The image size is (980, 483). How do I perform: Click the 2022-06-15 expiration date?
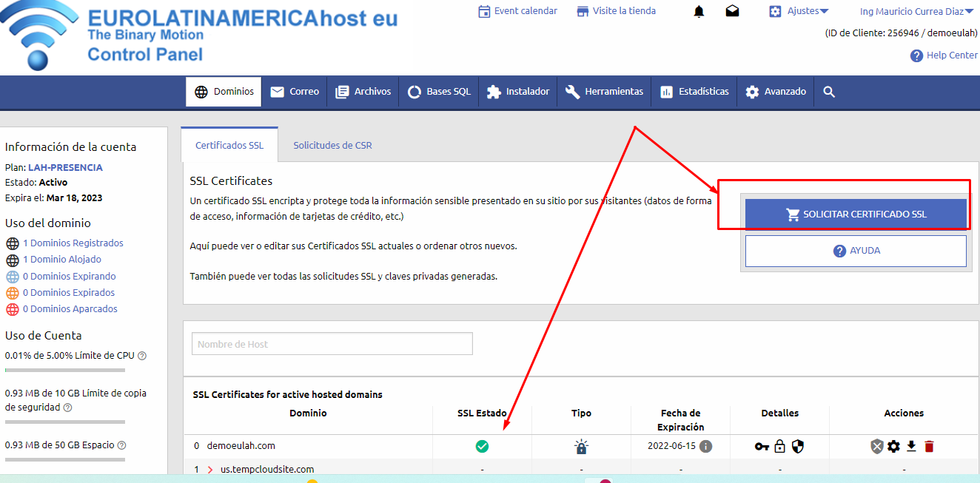click(x=671, y=446)
